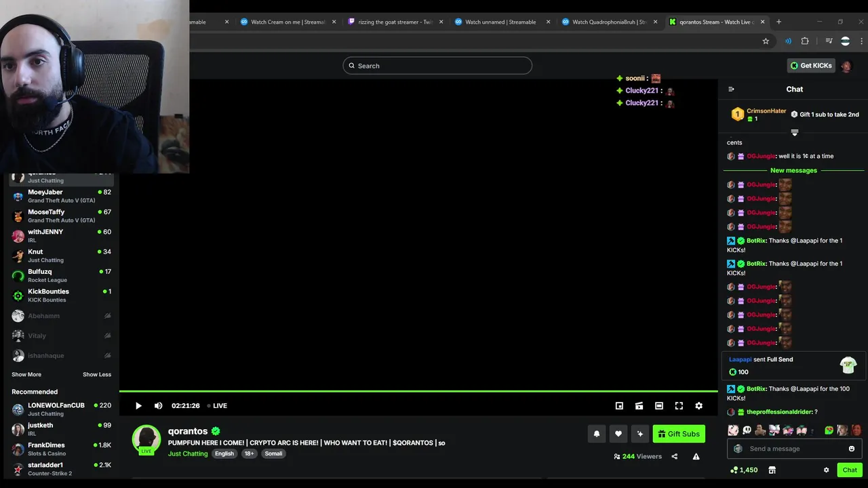Open MoeyJaber channel in sidebar
868x488 pixels.
61,197
